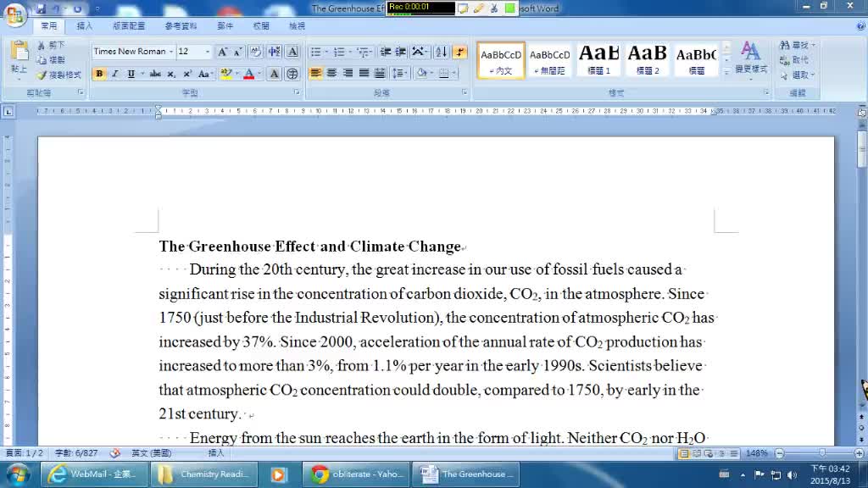The width and height of the screenshot is (868, 488).
Task: Open the underline style dropdown arrow
Action: tap(142, 74)
